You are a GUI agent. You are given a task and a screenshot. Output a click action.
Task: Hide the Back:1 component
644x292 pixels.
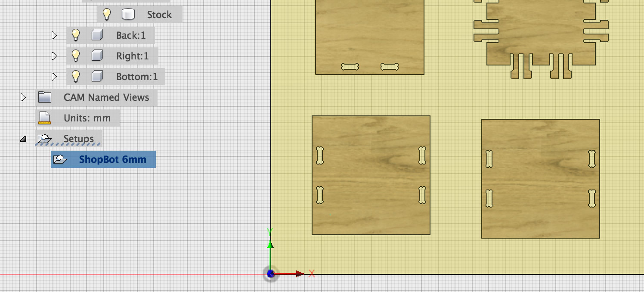(x=76, y=35)
